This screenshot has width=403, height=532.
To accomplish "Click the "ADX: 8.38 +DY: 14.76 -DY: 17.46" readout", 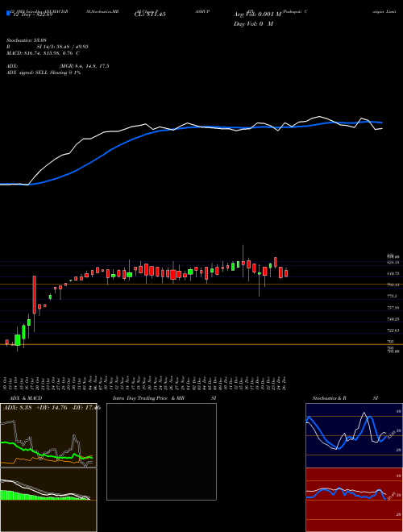I will [52, 408].
